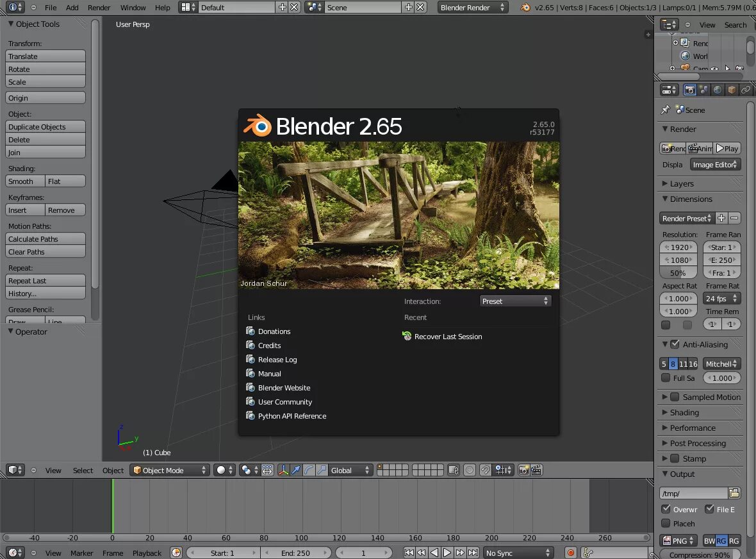Click the add new screen layout plus

[x=283, y=7]
